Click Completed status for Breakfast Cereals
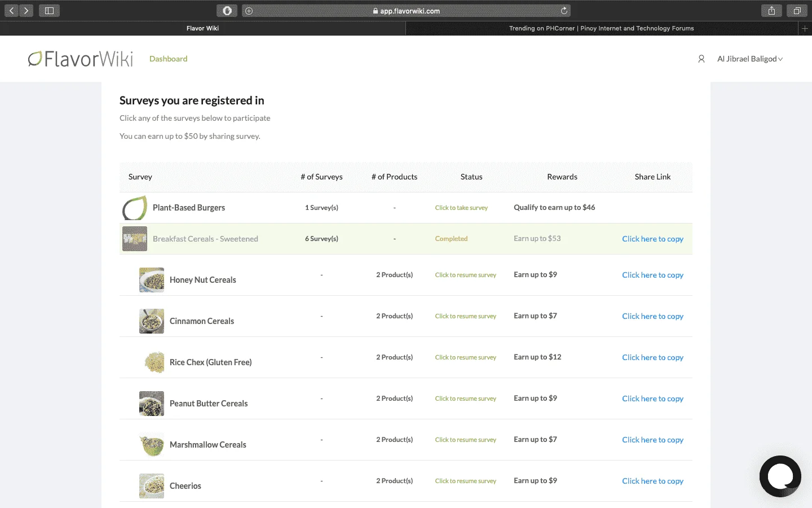The height and width of the screenshot is (508, 812). coord(451,239)
